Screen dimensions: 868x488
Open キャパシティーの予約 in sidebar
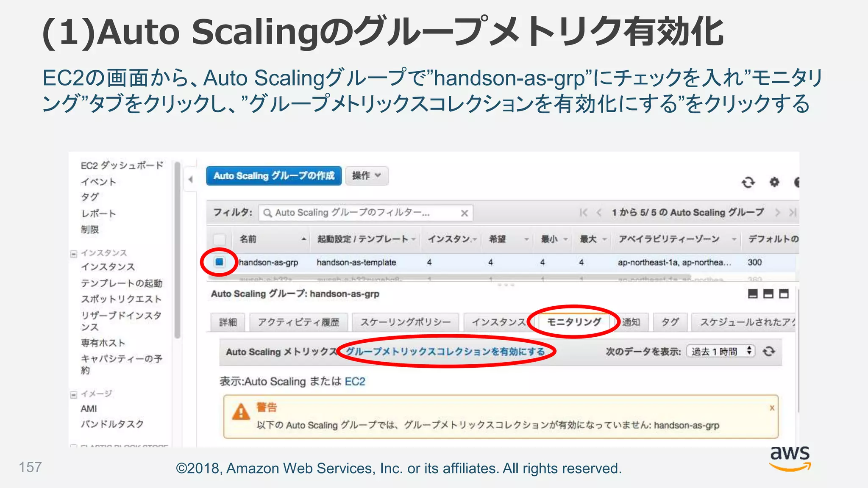tap(122, 364)
